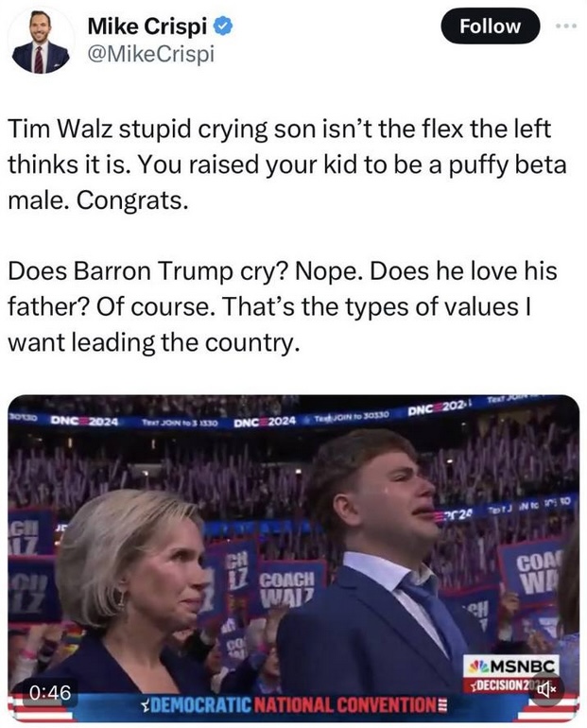
Task: Click the word Congrats in the tweet
Action: (x=132, y=200)
